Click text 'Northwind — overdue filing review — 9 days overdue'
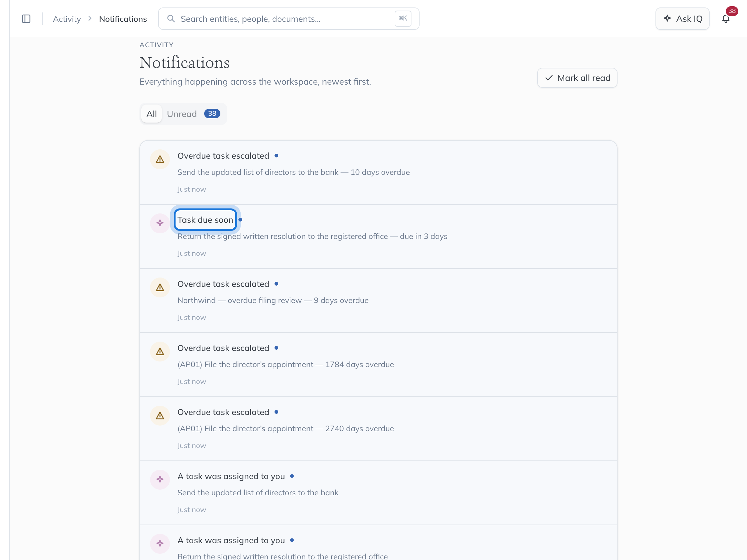This screenshot has height=560, width=747. [273, 301]
